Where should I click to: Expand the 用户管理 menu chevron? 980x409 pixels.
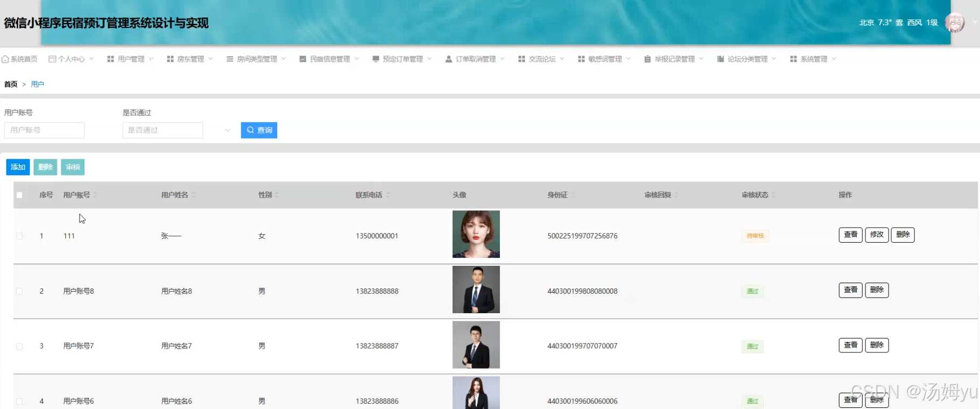point(151,59)
